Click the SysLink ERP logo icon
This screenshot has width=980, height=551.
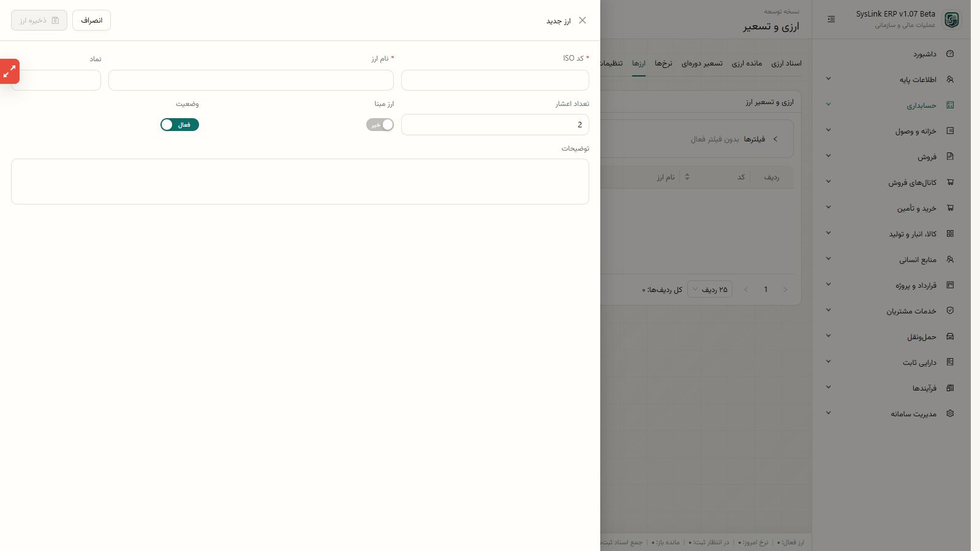952,20
